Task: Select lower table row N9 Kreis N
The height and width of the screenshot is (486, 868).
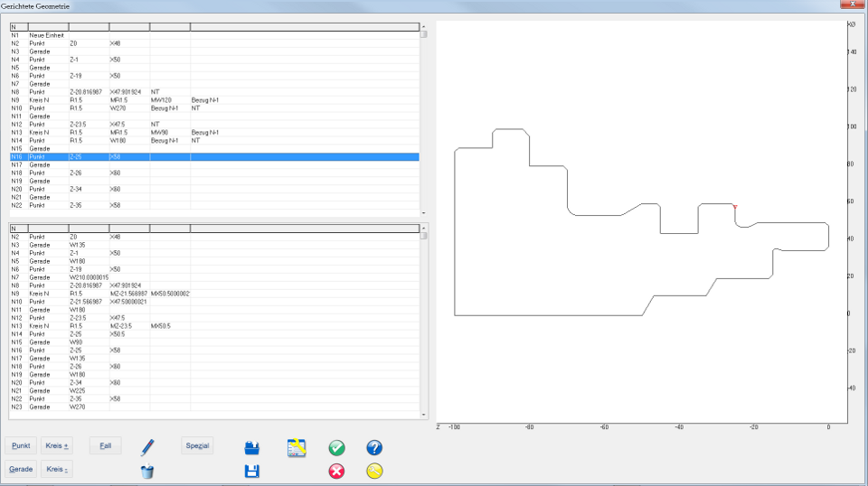Action: point(215,294)
